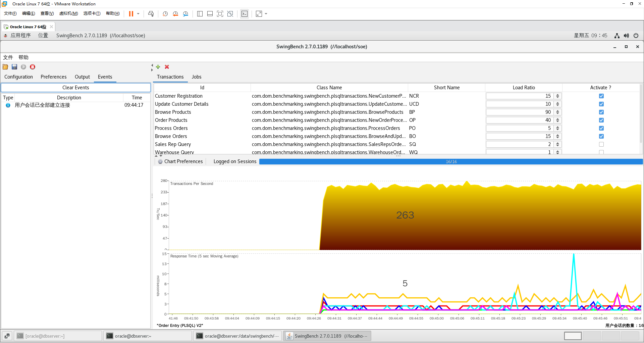This screenshot has width=644, height=343.
Task: Click the first workspace switcher box in bottom panel
Action: click(x=573, y=336)
